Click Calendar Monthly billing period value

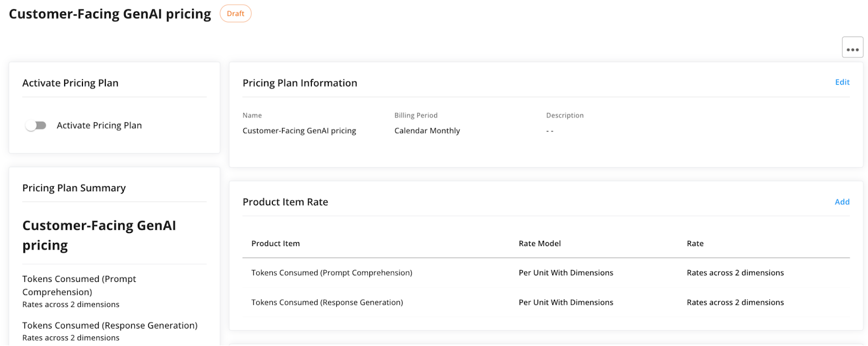427,131
